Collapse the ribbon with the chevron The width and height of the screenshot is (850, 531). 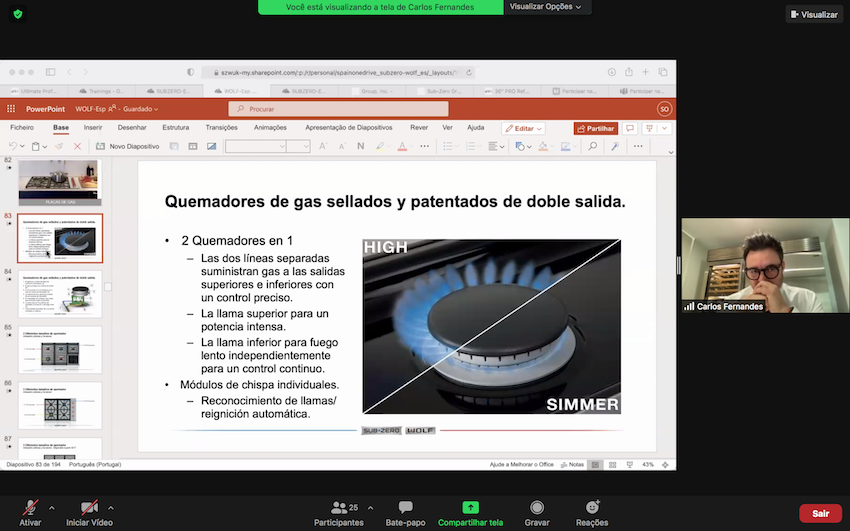tap(671, 152)
